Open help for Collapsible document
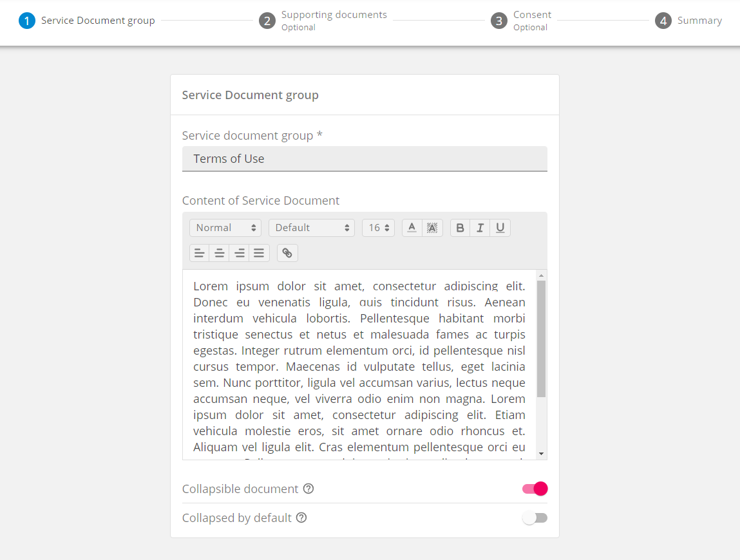 [308, 489]
